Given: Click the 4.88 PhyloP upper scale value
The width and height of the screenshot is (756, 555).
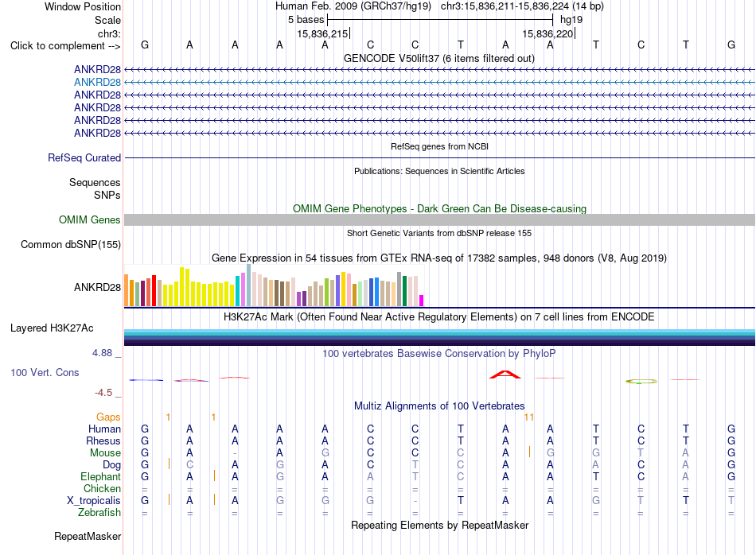Looking at the screenshot, I should point(102,353).
